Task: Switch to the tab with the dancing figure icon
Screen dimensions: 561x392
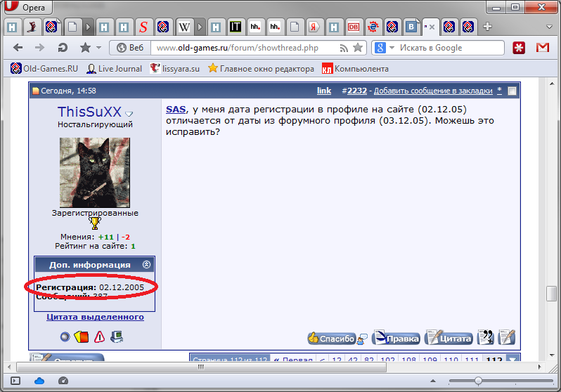Action: point(32,27)
